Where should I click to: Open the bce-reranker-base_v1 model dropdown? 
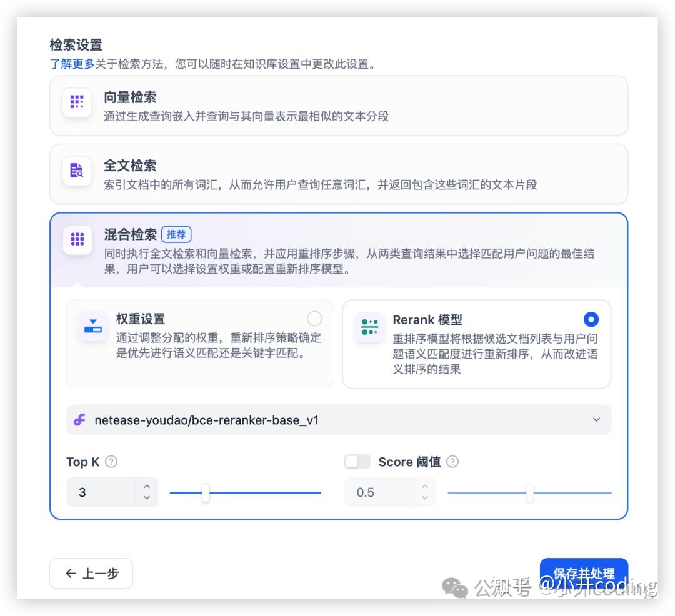click(x=339, y=420)
